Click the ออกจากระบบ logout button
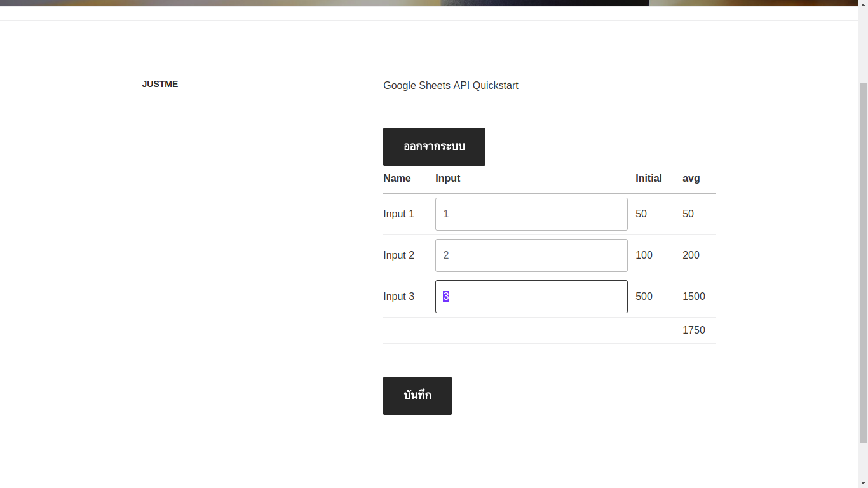 click(x=434, y=147)
